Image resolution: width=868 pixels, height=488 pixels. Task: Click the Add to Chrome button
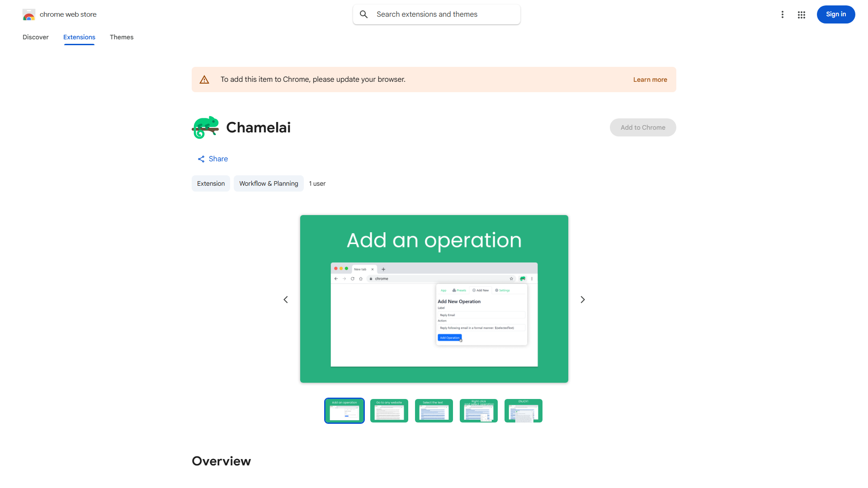[642, 127]
